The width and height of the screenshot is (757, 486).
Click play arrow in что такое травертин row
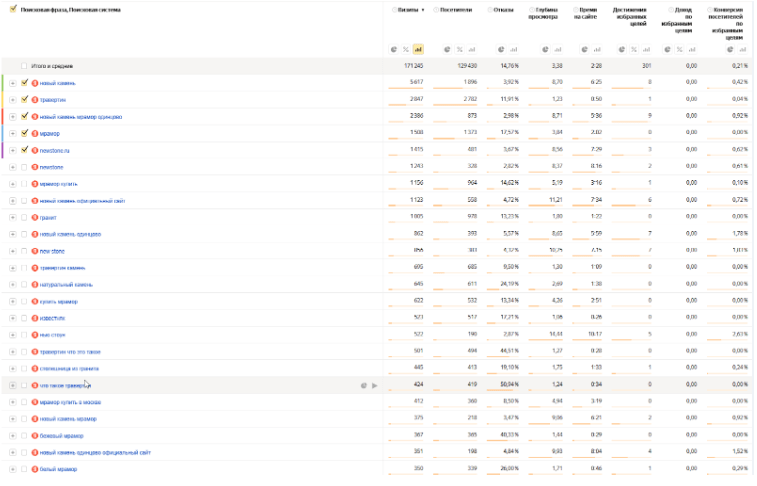375,386
